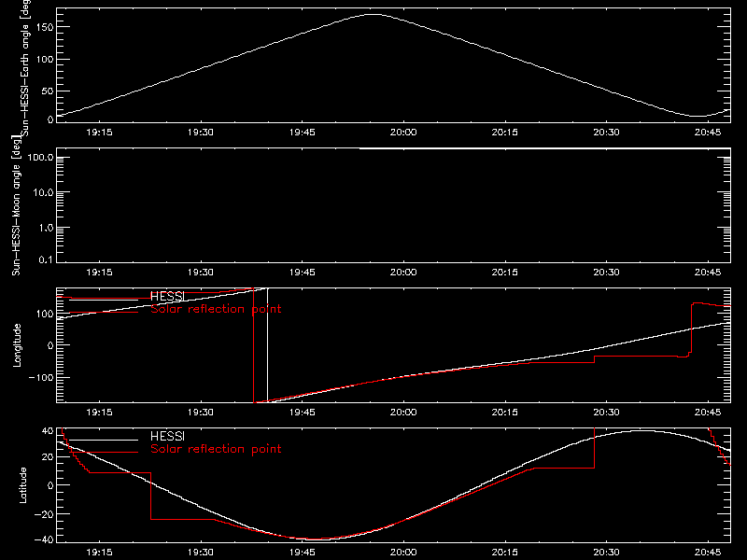Click the Longitude axis label

click(17, 345)
